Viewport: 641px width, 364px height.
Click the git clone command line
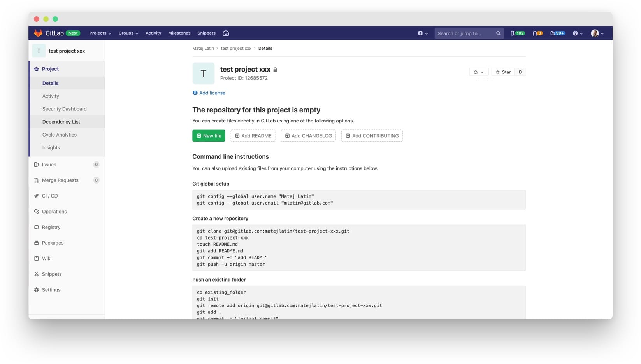click(x=273, y=231)
